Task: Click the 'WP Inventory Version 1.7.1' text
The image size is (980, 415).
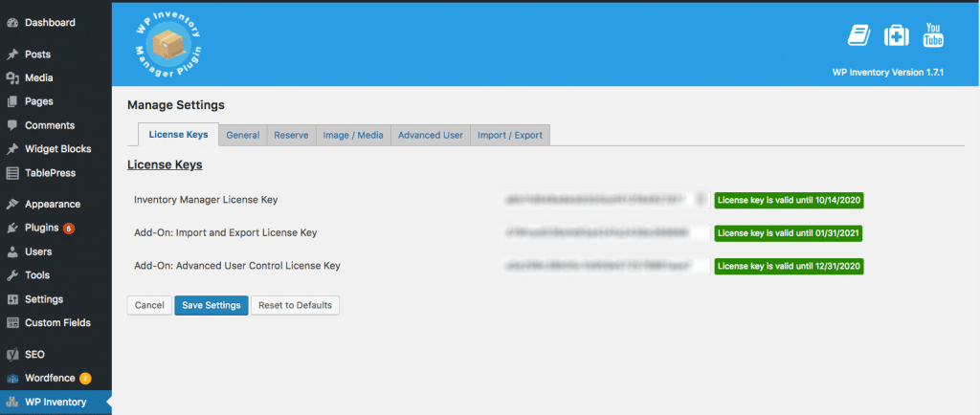Action: tap(887, 73)
